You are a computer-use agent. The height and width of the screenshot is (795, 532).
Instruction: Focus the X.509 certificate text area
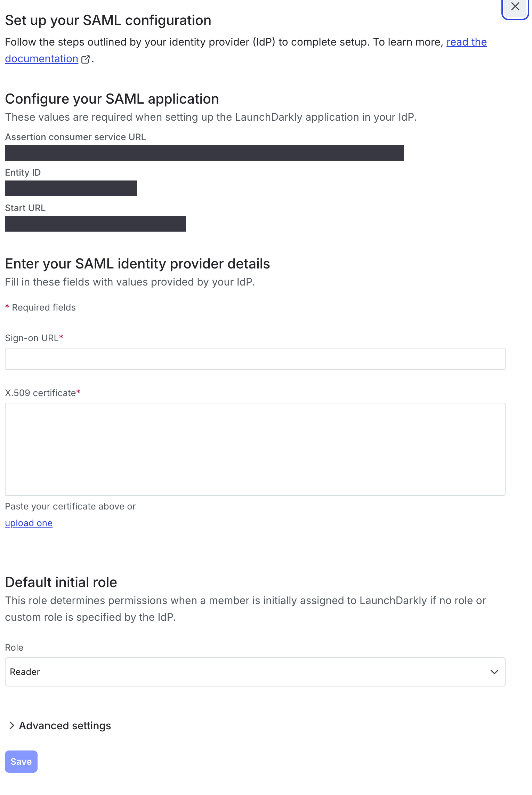[x=255, y=449]
